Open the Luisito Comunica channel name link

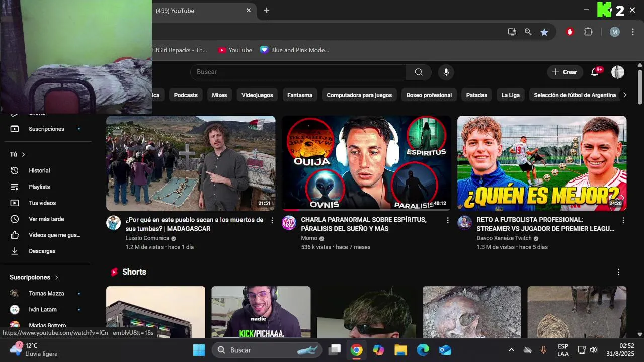147,238
